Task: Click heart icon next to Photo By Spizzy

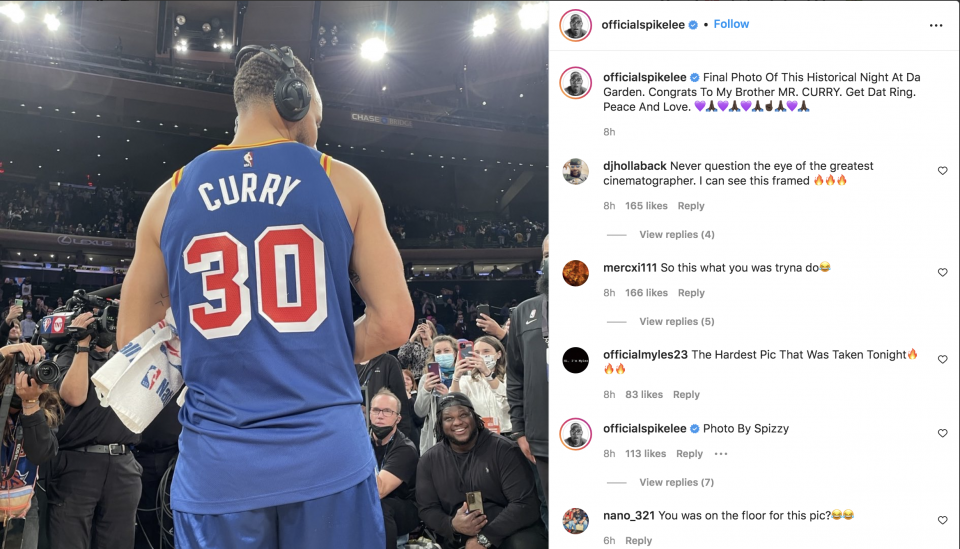Action: point(942,433)
